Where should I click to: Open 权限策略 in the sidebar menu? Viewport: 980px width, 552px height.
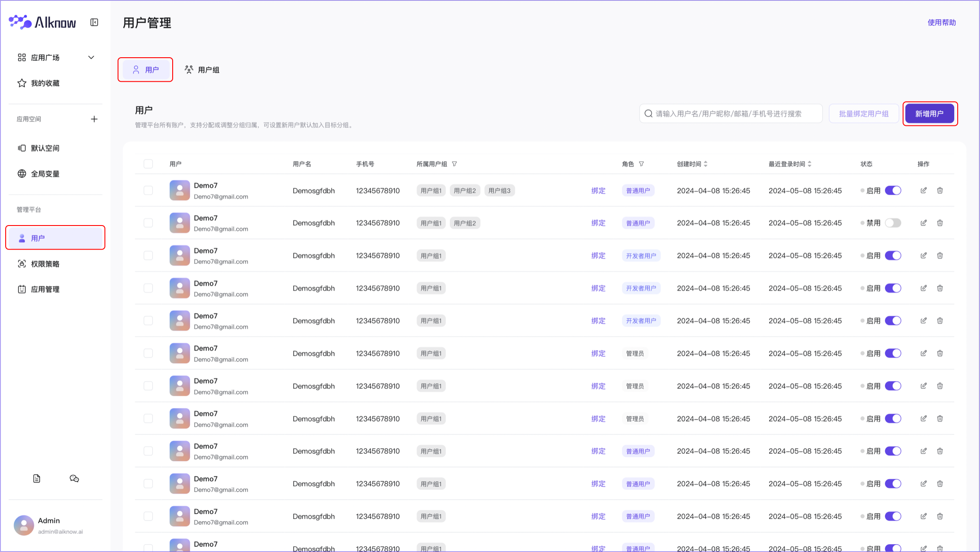[45, 264]
